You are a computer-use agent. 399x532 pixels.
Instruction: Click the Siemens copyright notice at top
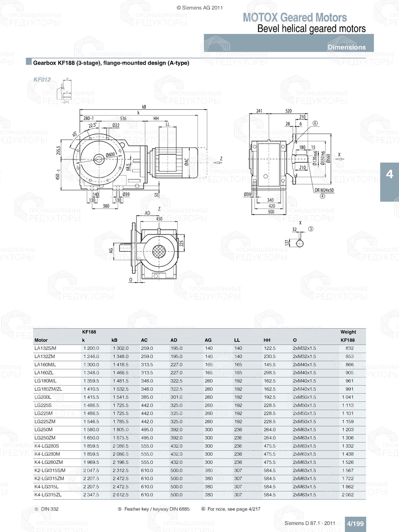tap(199, 7)
